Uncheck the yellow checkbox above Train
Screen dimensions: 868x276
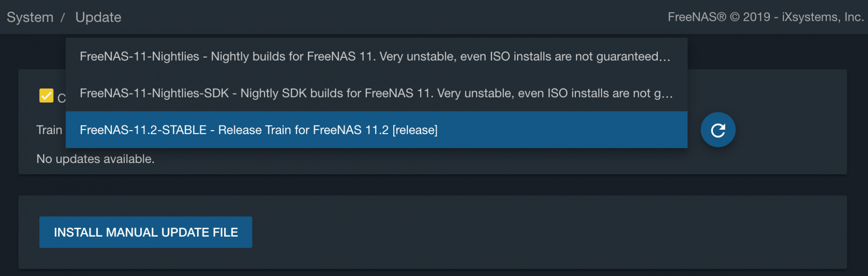[x=46, y=96]
